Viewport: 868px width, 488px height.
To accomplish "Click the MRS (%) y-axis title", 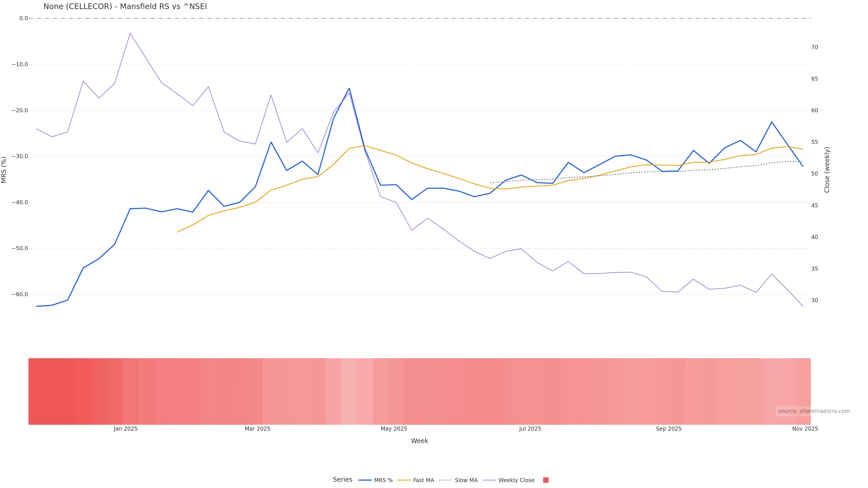I will pyautogui.click(x=4, y=169).
